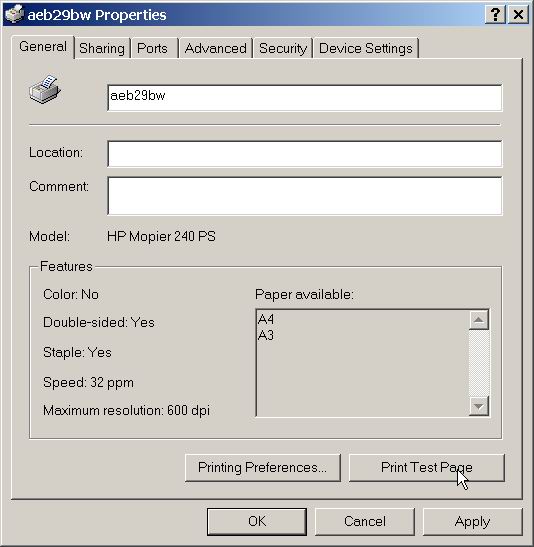The height and width of the screenshot is (547, 534).
Task: Click the question mark help button
Action: click(x=495, y=15)
